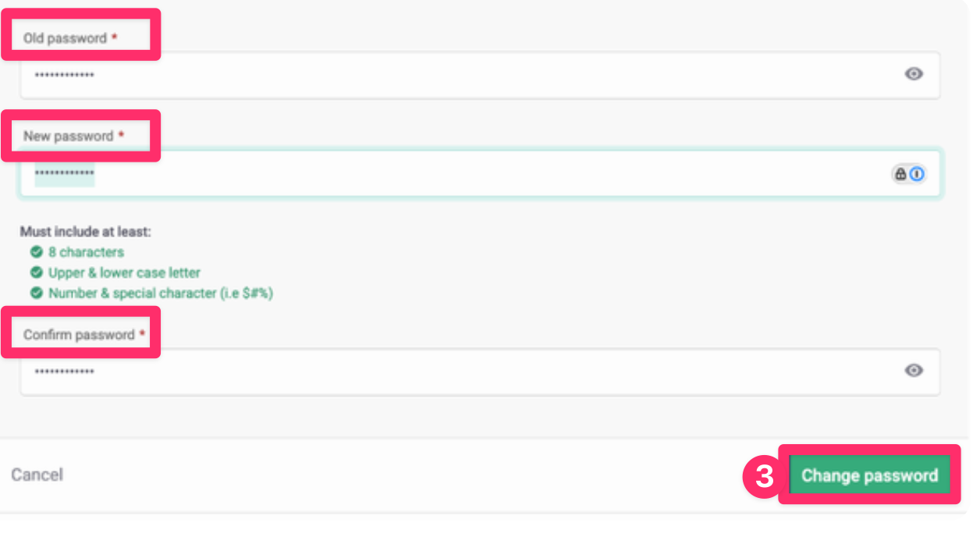Click Cancel to discard changes

[37, 475]
